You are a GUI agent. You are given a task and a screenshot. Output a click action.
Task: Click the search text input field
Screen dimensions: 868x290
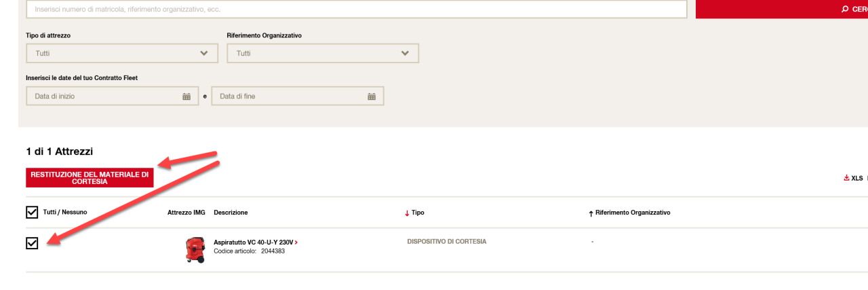(x=357, y=10)
